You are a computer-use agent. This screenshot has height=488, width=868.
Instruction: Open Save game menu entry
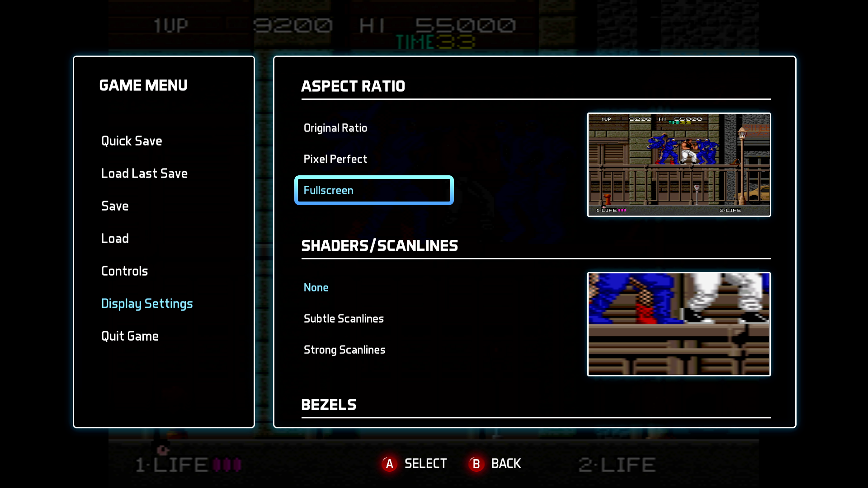[x=114, y=206]
